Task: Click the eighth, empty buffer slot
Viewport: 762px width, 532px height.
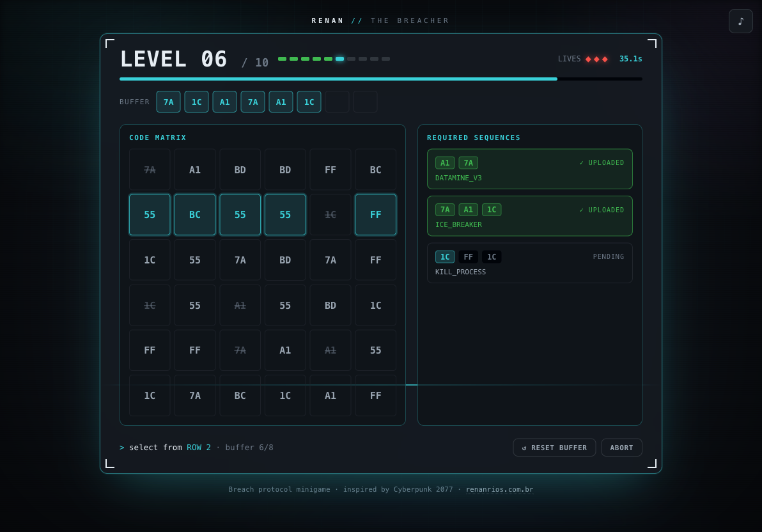Action: click(366, 102)
